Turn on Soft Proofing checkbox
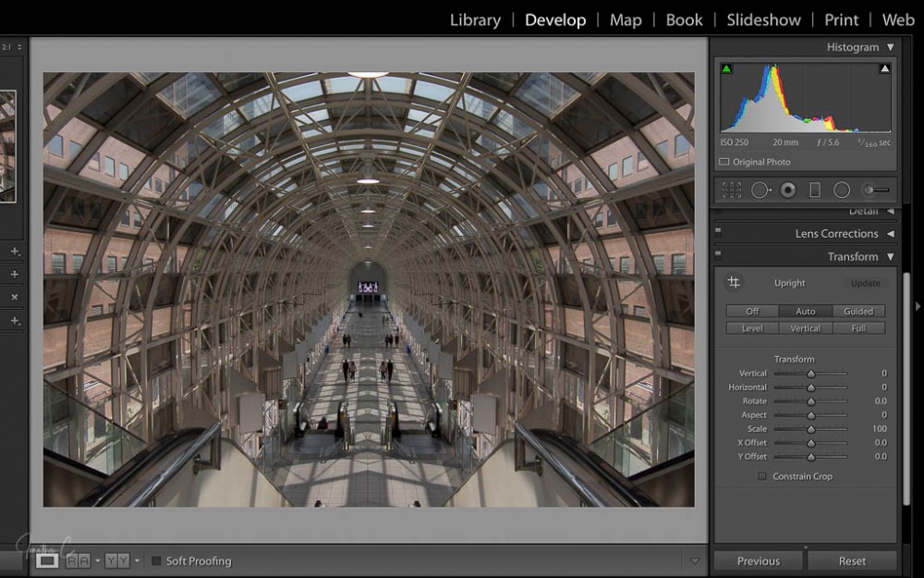Image resolution: width=924 pixels, height=578 pixels. point(156,561)
